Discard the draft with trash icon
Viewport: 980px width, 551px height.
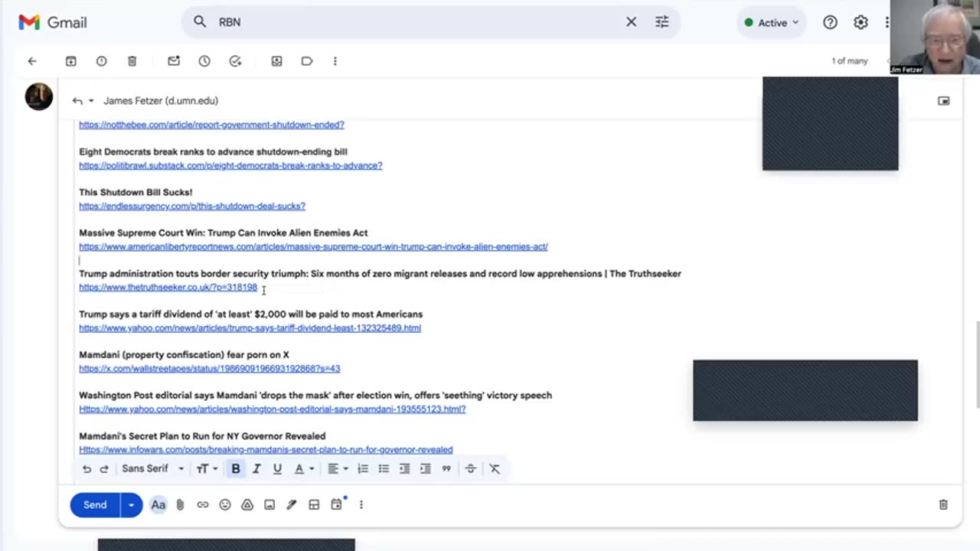click(943, 505)
